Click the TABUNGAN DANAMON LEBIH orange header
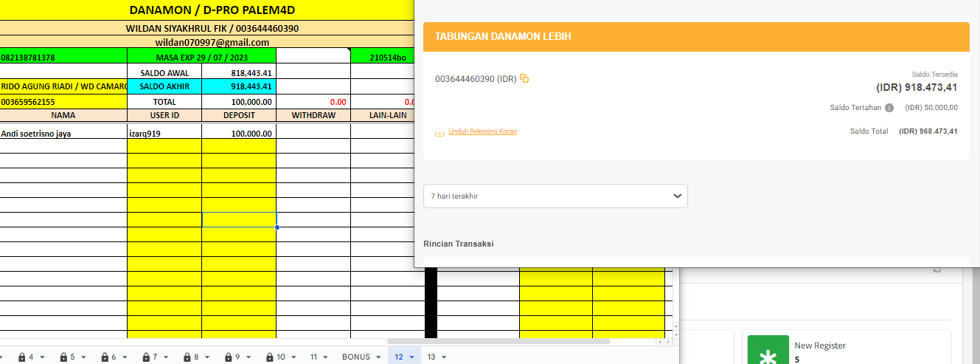Image resolution: width=980 pixels, height=364 pixels. [696, 36]
